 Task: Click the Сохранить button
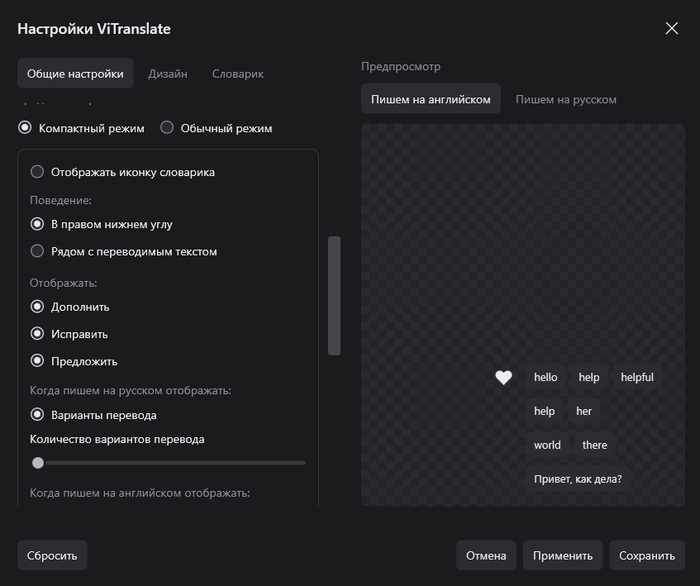coord(647,555)
